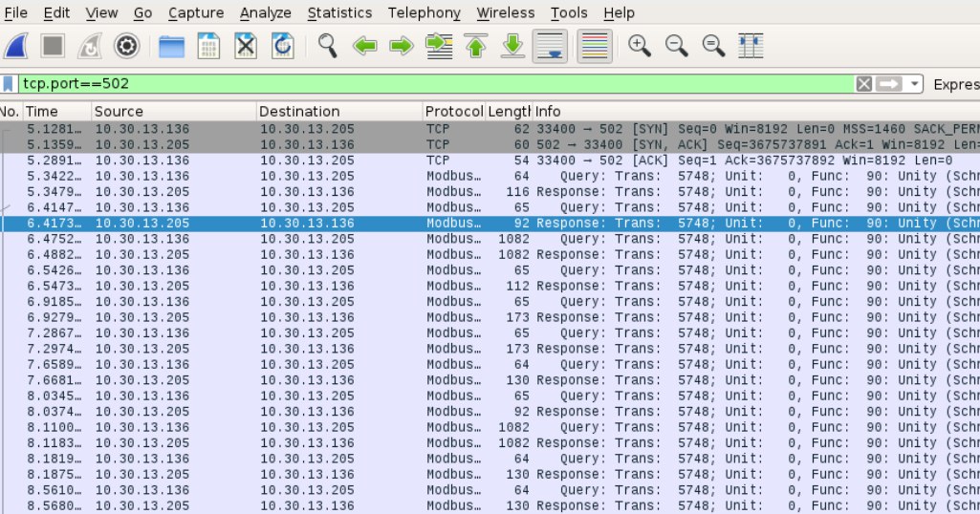Image resolution: width=980 pixels, height=514 pixels.
Task: Open the Edit menu
Action: point(56,12)
